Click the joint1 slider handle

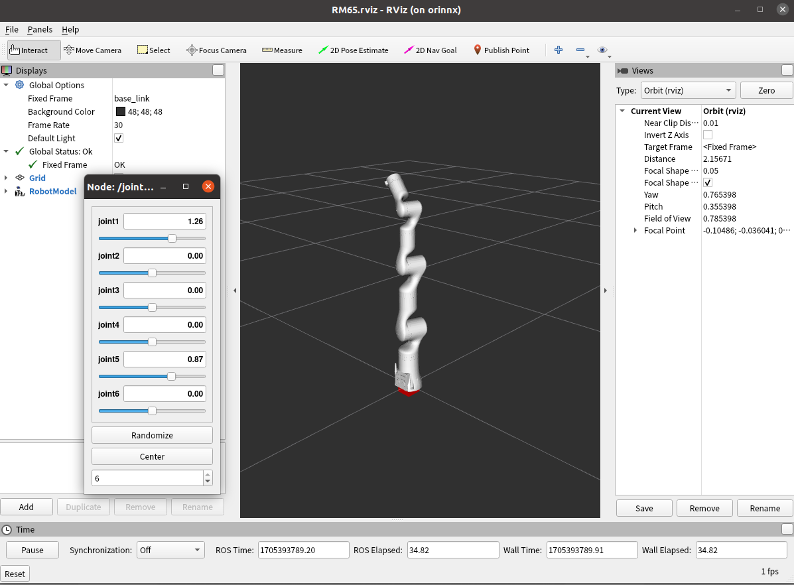click(172, 238)
